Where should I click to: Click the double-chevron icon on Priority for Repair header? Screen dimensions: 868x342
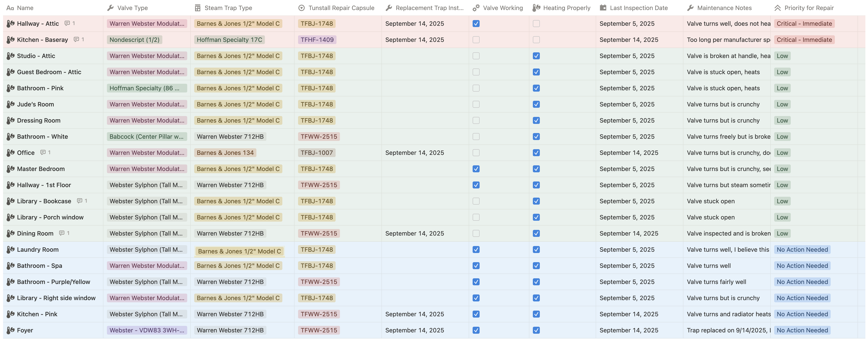click(777, 7)
